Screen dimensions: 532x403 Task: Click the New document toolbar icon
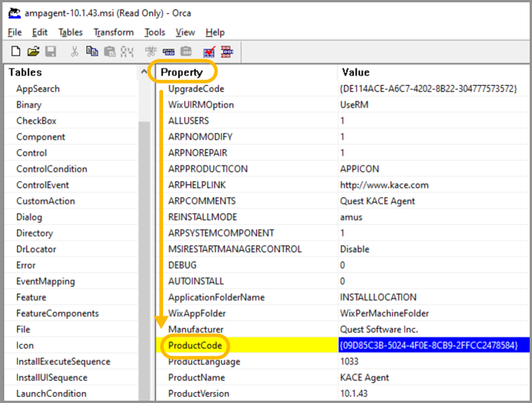pyautogui.click(x=15, y=52)
